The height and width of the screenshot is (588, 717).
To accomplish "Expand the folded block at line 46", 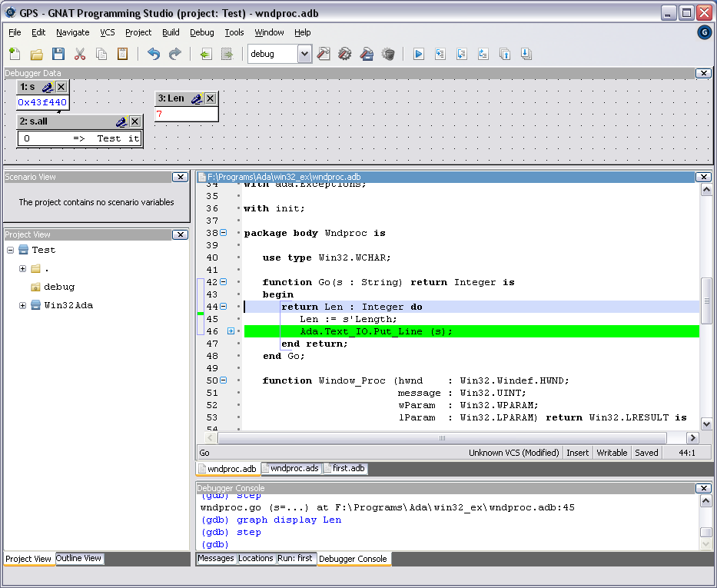I will (x=231, y=331).
